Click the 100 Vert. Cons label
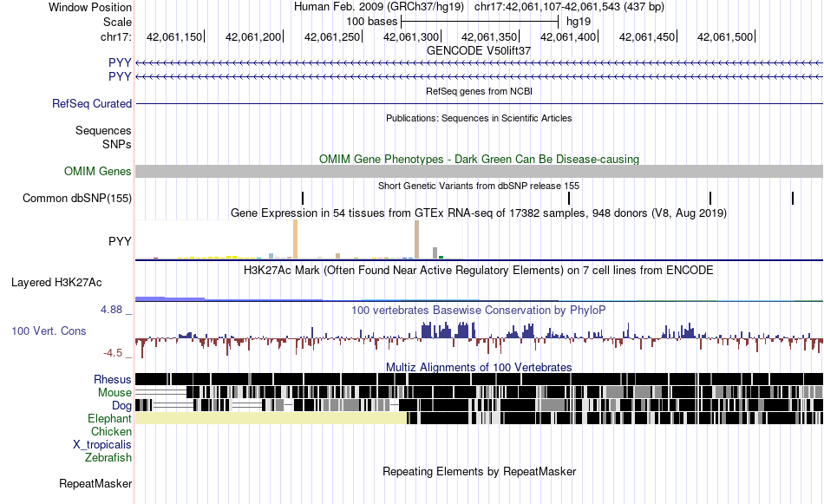 point(49,331)
